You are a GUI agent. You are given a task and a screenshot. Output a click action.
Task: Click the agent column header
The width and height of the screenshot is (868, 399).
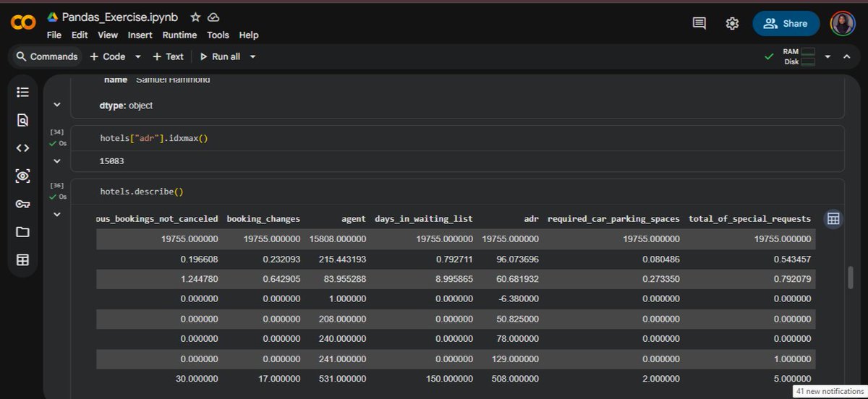pyautogui.click(x=354, y=218)
